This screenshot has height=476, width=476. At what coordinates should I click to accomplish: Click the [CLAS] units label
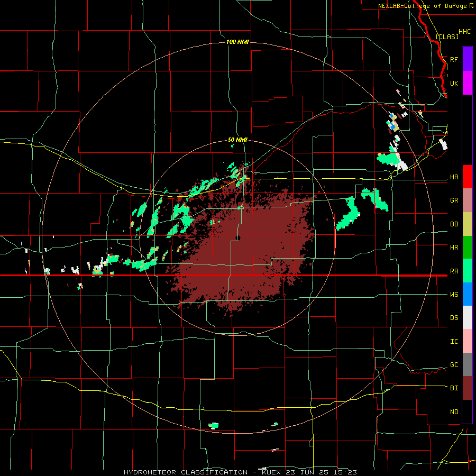(447, 36)
